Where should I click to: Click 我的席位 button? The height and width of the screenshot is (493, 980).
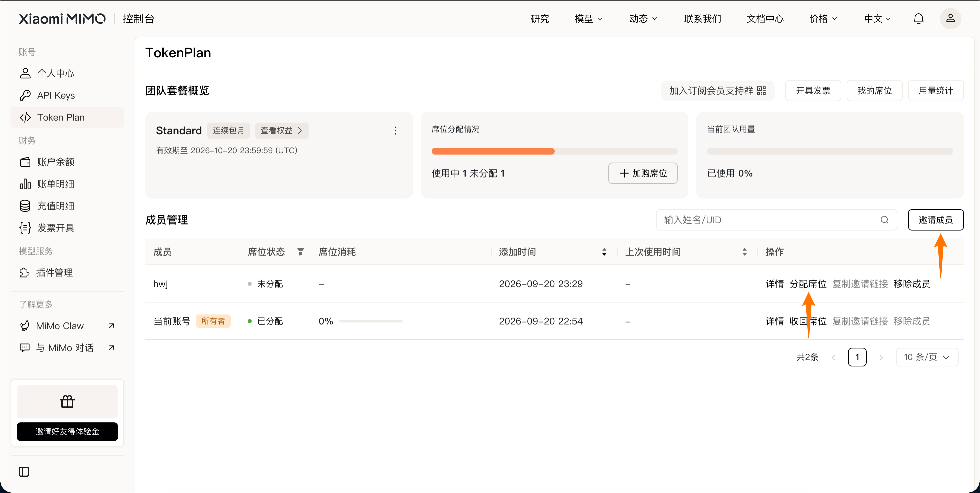tap(874, 91)
